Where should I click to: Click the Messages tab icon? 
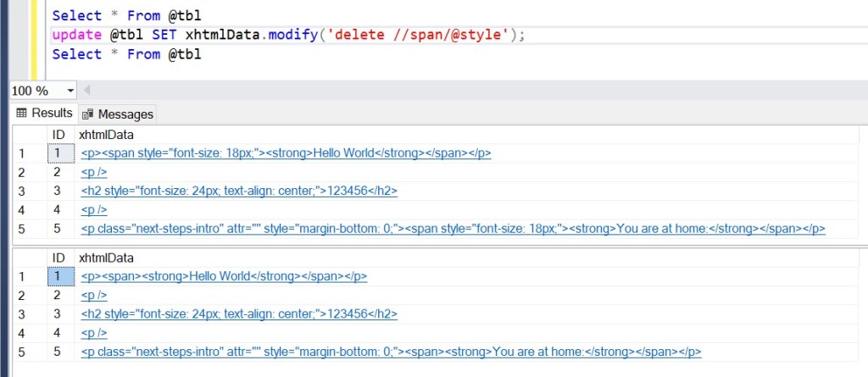tap(88, 114)
